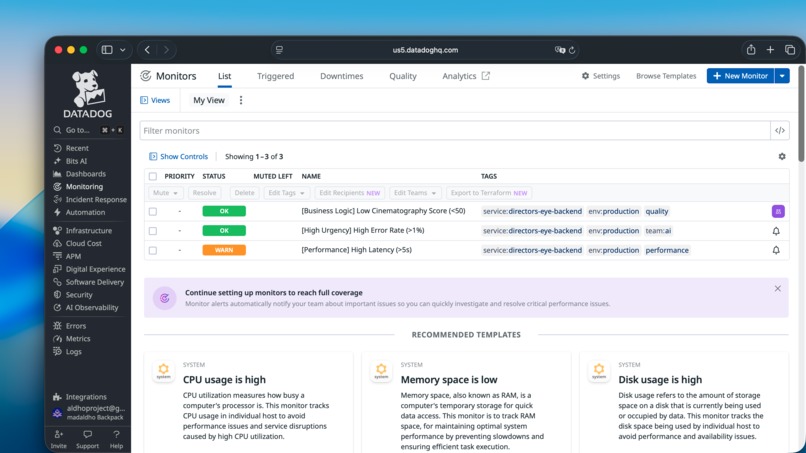
Task: Open the Recent sidebar item
Action: [71, 148]
